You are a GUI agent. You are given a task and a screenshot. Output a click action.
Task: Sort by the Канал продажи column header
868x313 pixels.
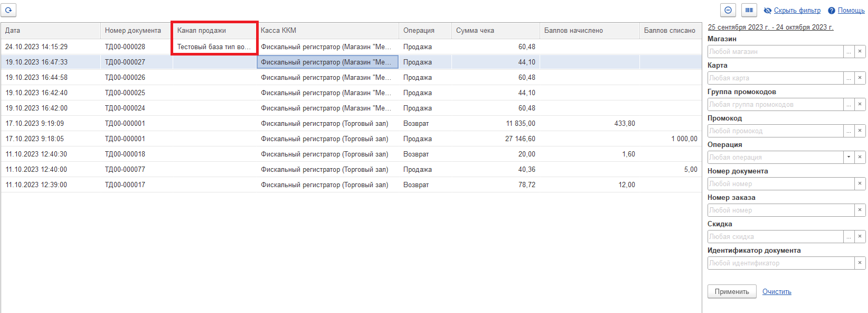214,31
